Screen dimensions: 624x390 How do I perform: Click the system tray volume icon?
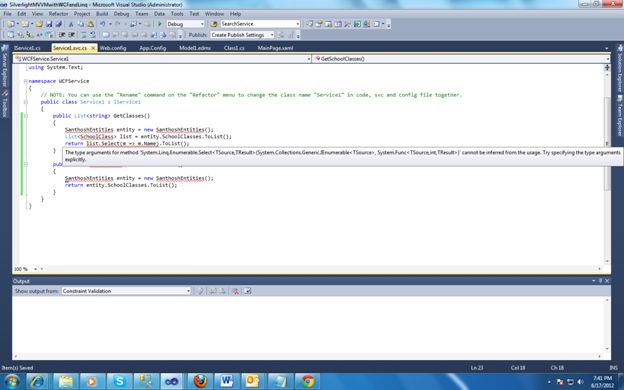[580, 382]
